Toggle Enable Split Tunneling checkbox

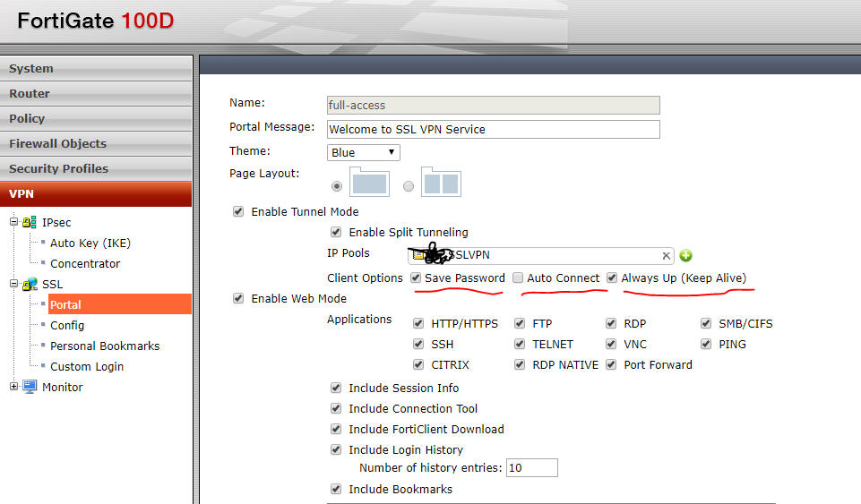336,232
